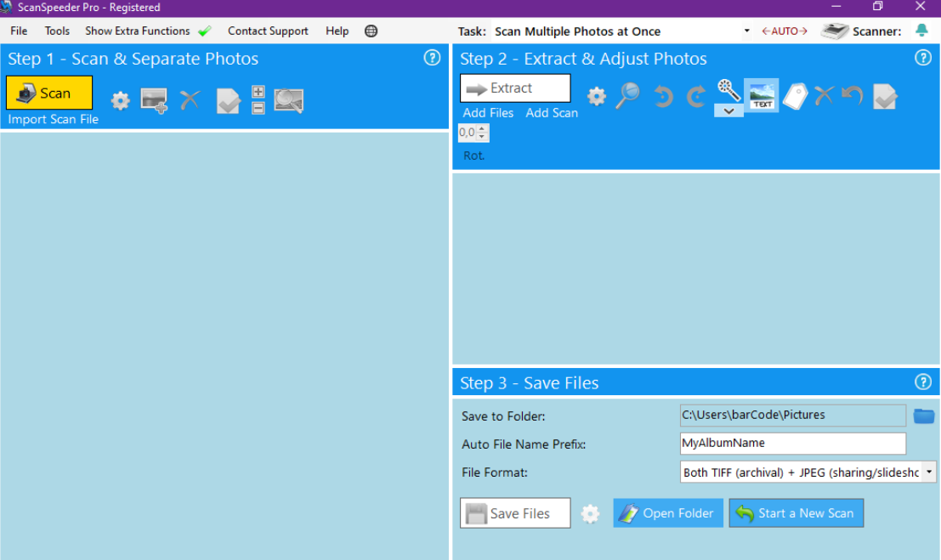The image size is (941, 560).
Task: Click the magic wand enhance icon
Action: tap(728, 90)
